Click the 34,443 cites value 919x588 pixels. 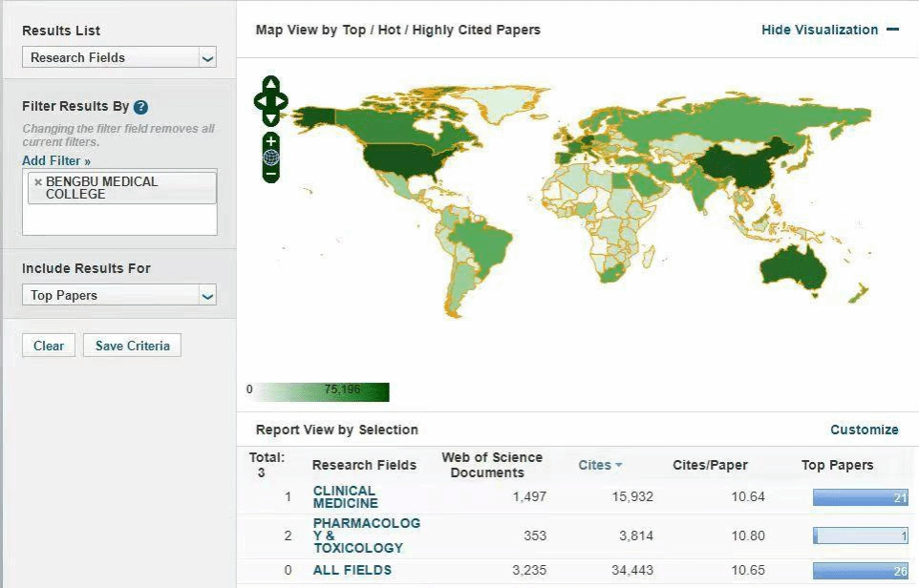pos(632,570)
